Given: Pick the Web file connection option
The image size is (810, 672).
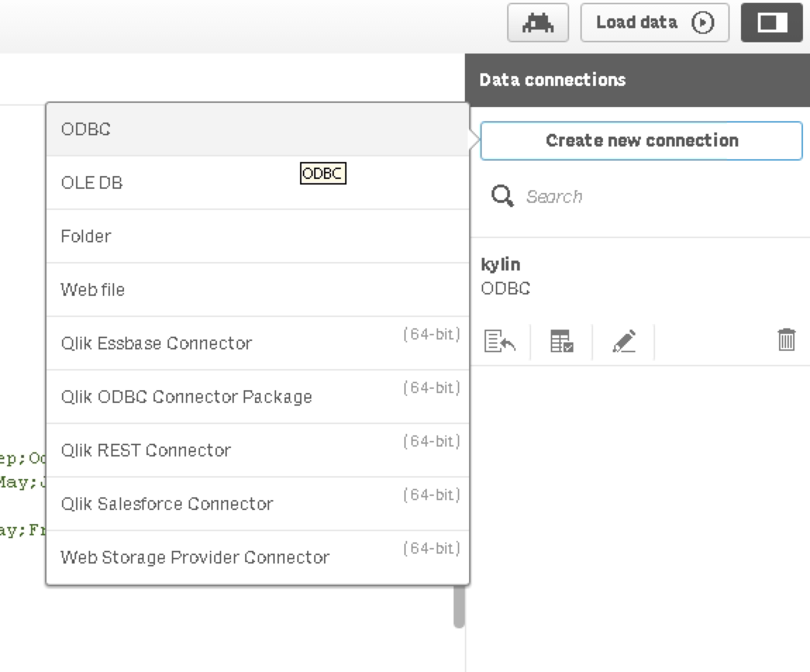Looking at the screenshot, I should coord(257,290).
